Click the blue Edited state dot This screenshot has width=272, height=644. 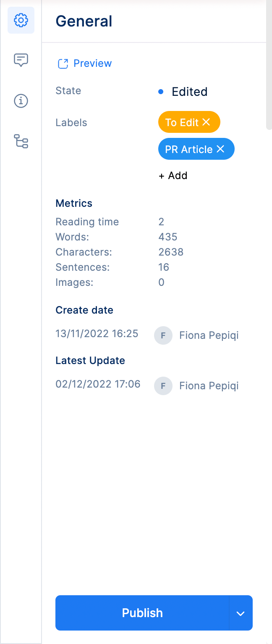click(x=161, y=92)
